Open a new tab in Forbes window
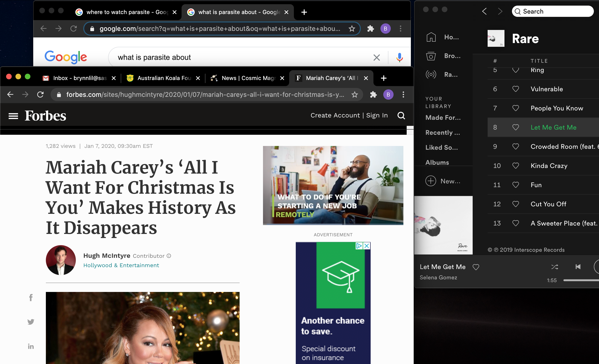599x364 pixels. 384,78
